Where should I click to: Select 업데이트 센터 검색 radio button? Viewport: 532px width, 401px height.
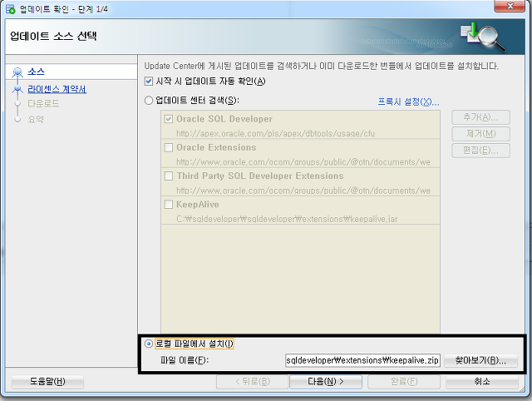(x=149, y=101)
